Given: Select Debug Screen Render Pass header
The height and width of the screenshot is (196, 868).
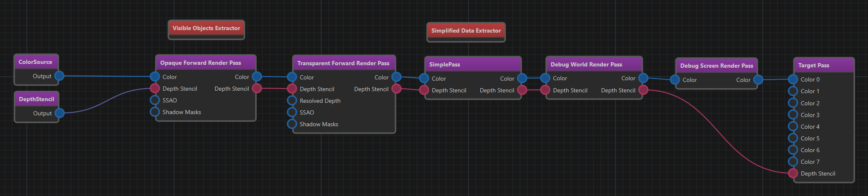Looking at the screenshot, I should tap(716, 66).
